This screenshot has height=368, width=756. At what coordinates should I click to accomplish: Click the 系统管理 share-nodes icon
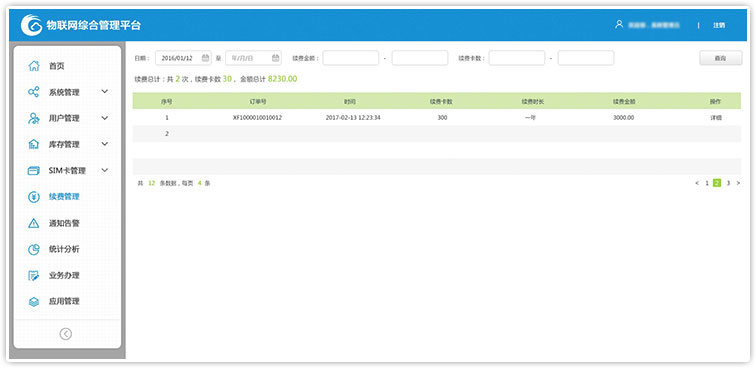tap(34, 92)
